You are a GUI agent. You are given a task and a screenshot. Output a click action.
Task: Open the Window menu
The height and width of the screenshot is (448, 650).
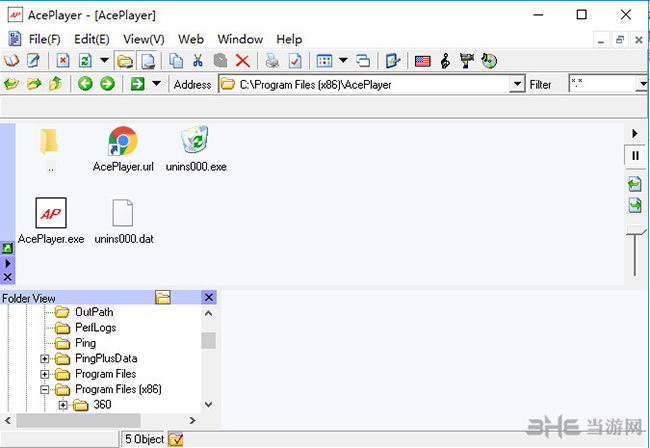(x=240, y=39)
